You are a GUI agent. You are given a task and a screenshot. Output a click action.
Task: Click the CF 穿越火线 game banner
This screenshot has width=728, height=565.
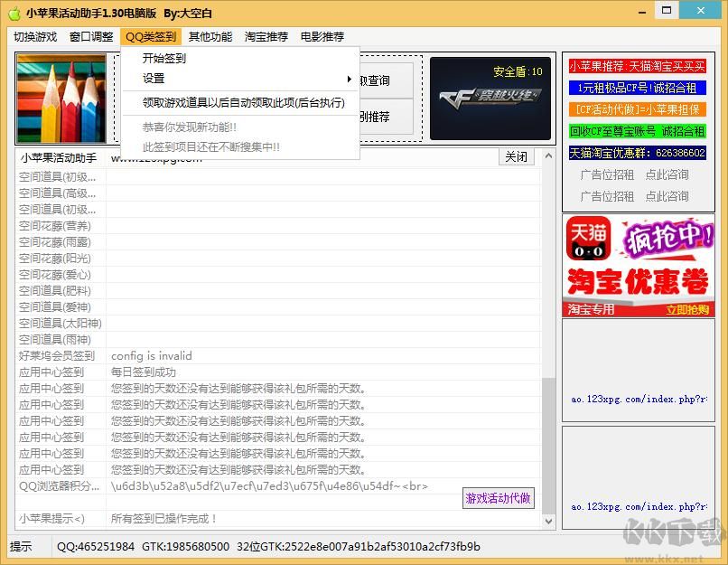coord(490,98)
